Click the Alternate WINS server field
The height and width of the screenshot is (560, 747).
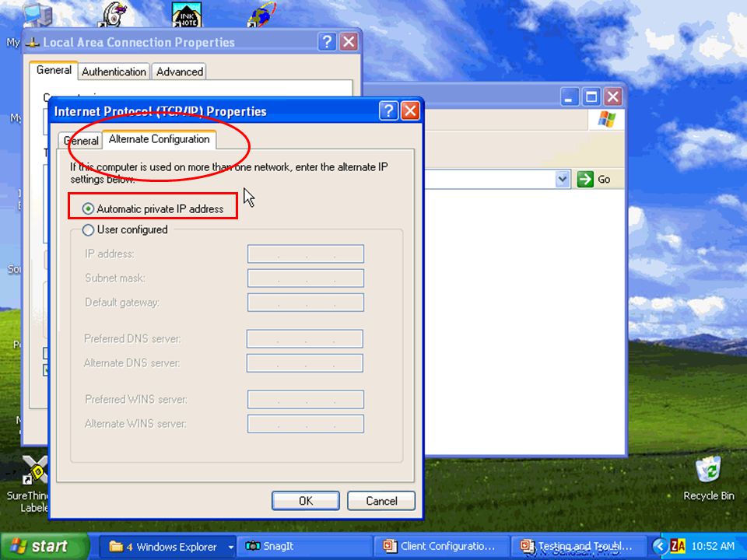point(305,423)
